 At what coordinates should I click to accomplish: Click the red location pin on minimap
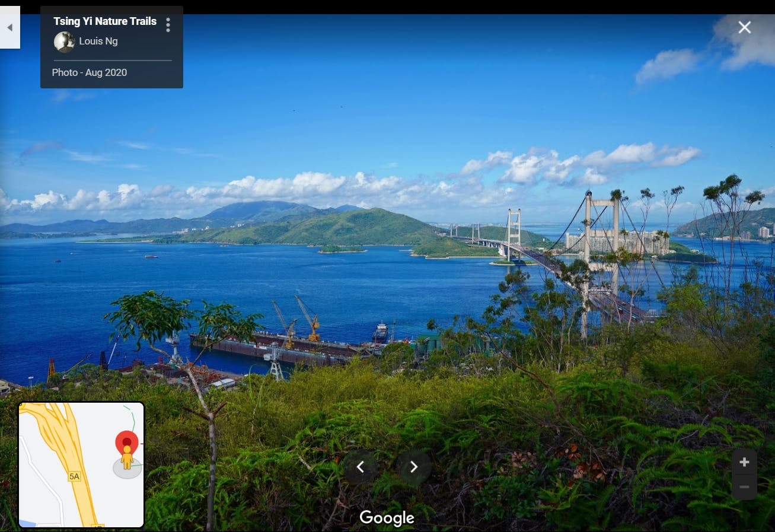point(127,442)
